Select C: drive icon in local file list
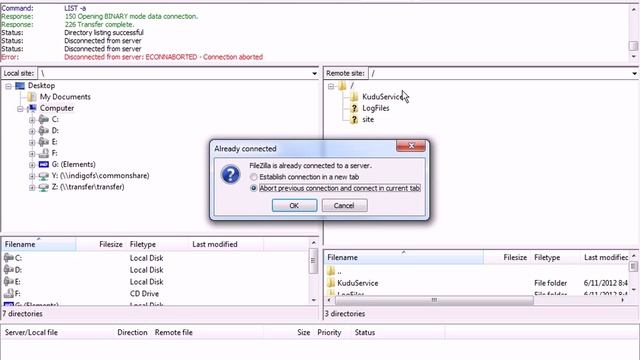 coord(9,258)
